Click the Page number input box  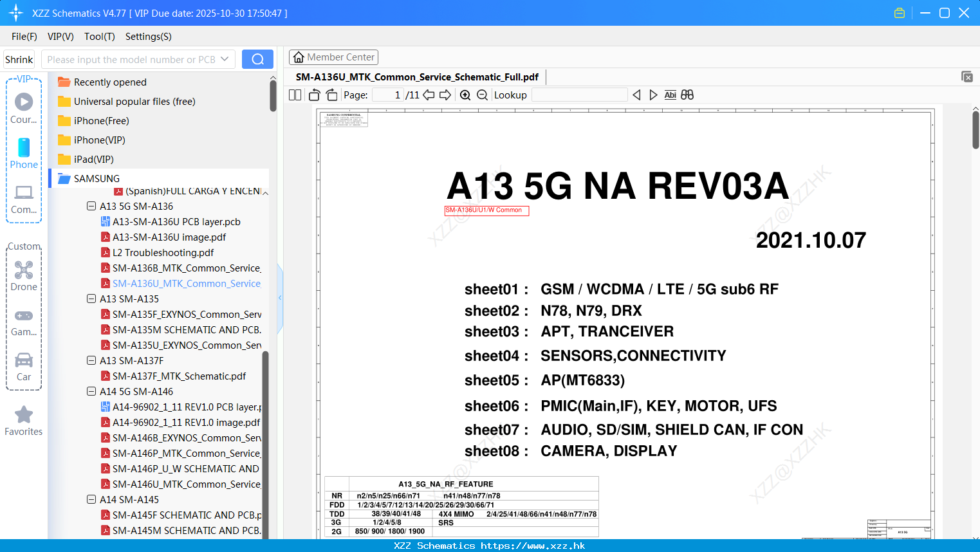(x=388, y=95)
